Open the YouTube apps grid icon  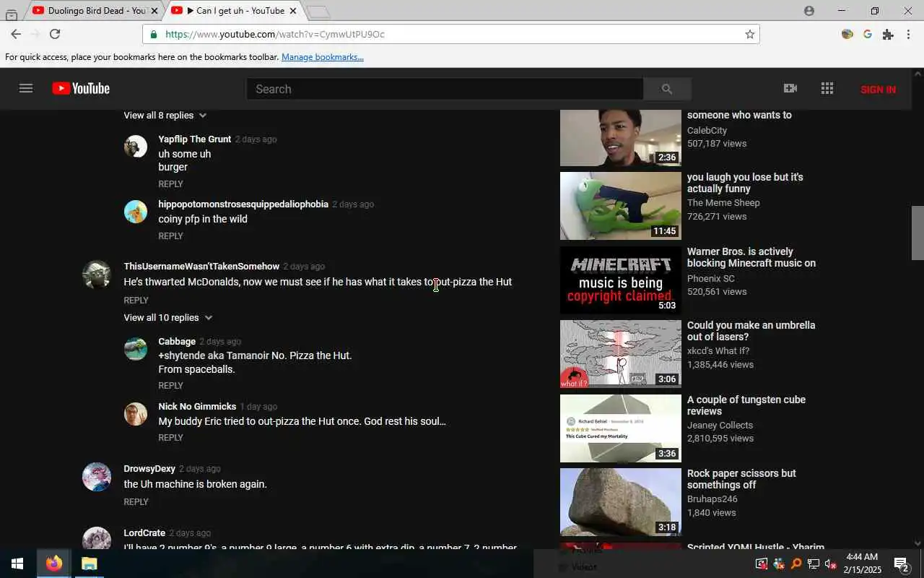[827, 88]
